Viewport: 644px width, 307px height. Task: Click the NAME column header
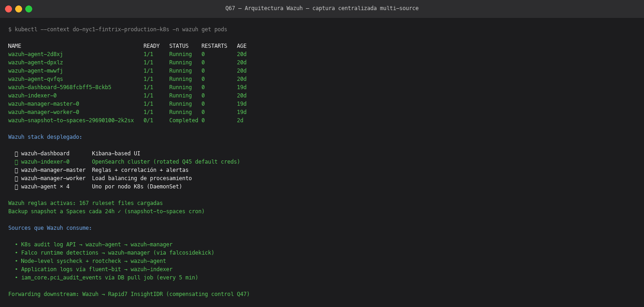[x=15, y=46]
